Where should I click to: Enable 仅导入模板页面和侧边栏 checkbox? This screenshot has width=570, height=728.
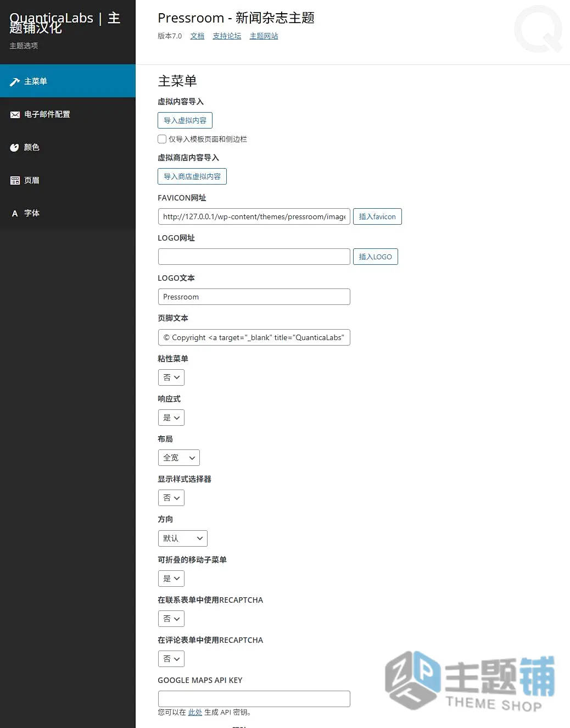point(162,139)
